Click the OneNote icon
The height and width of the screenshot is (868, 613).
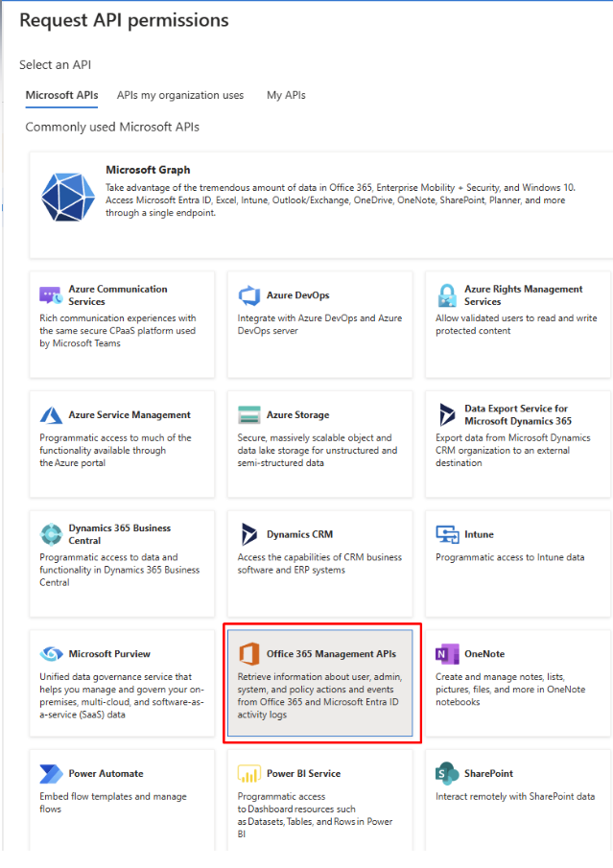pyautogui.click(x=447, y=654)
